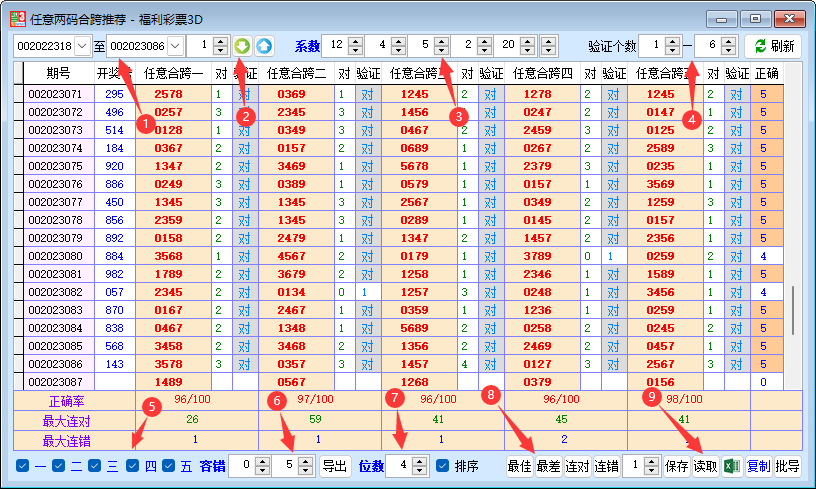The image size is (816, 489).
Task: Uncheck the 一 checkbox
Action: pos(24,466)
